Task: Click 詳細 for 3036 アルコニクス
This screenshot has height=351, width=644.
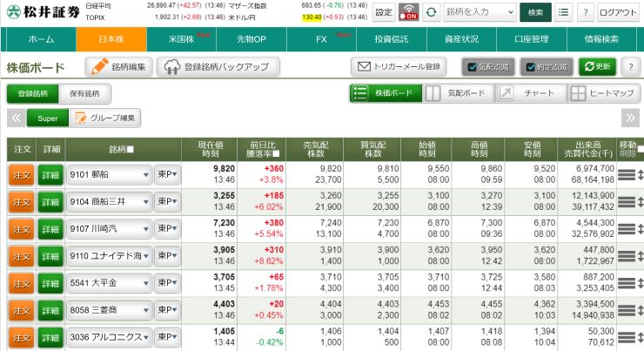Action: 50,338
